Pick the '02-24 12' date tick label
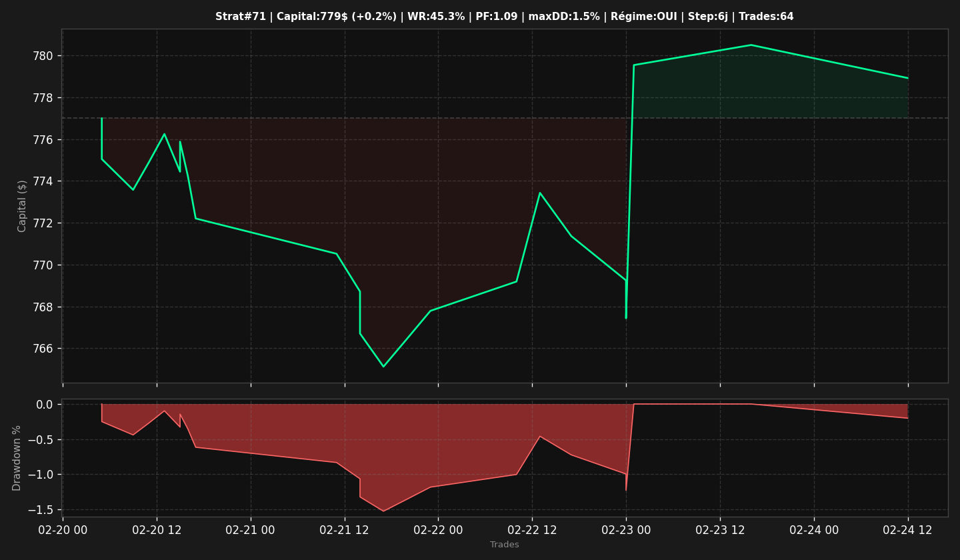This screenshot has height=560, width=960. 908,530
